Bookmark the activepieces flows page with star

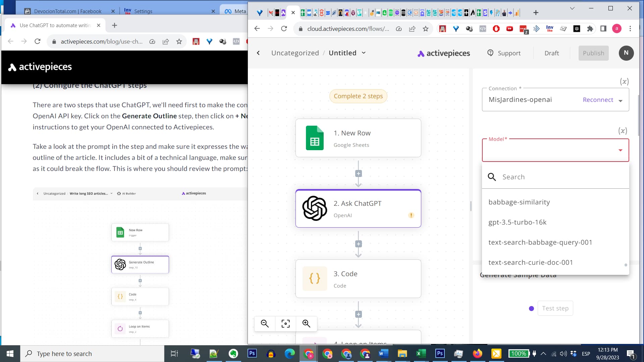point(425,29)
